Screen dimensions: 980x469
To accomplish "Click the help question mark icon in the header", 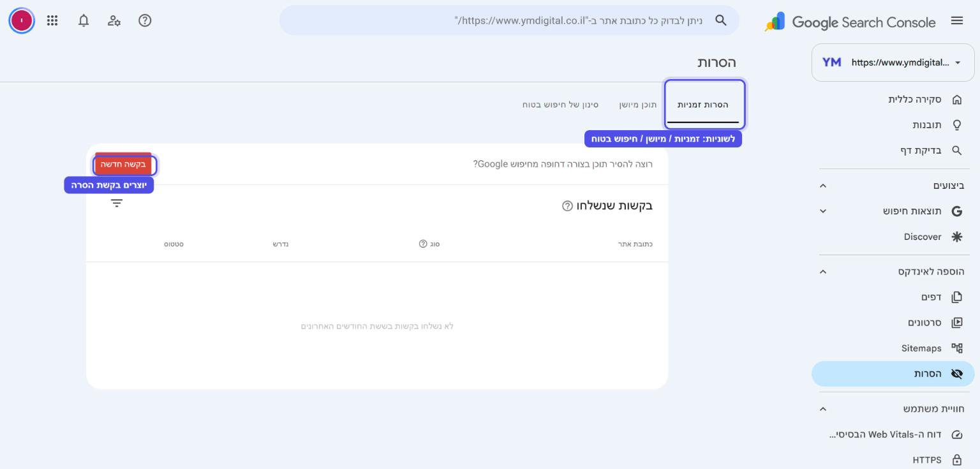I will click(145, 20).
